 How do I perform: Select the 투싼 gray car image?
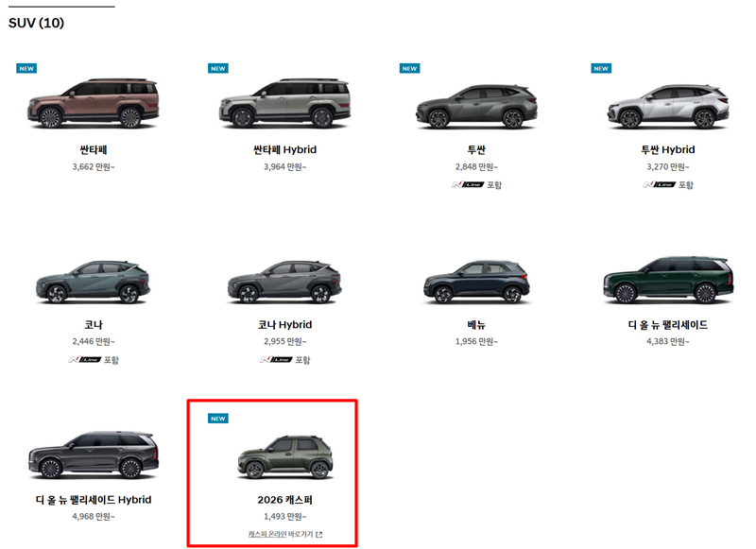[x=476, y=107]
